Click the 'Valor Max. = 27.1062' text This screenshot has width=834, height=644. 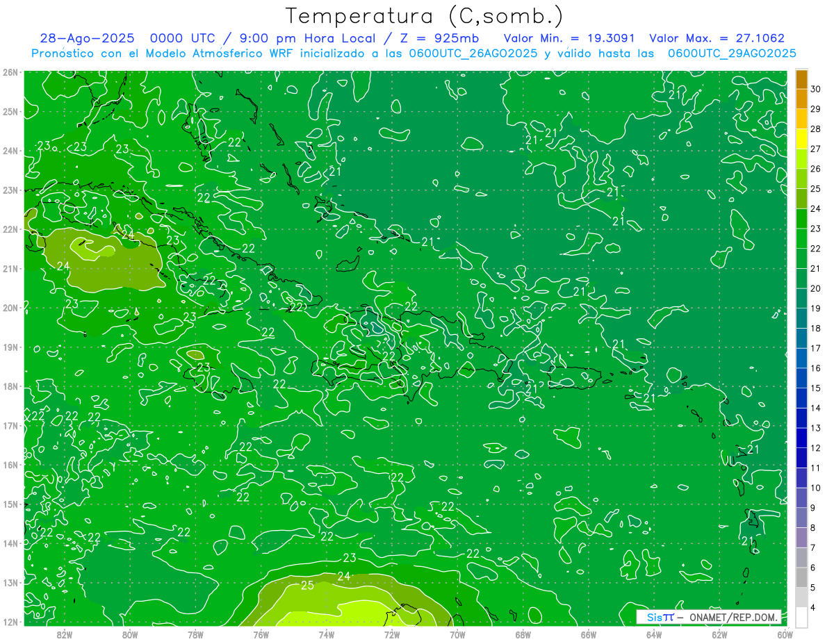[x=717, y=39]
